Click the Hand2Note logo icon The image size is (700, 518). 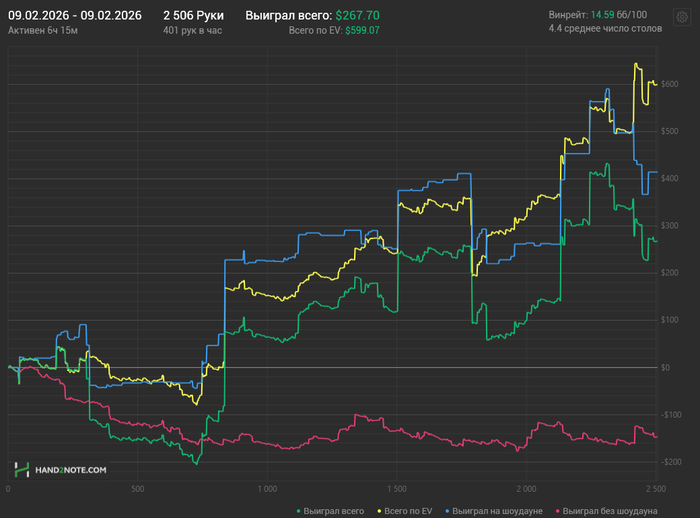tap(21, 470)
